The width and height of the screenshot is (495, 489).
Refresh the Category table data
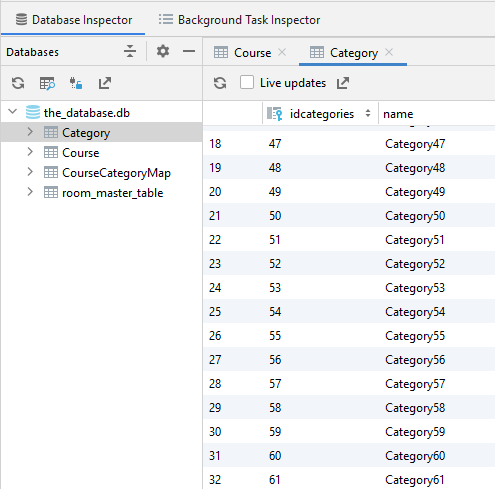coord(220,83)
